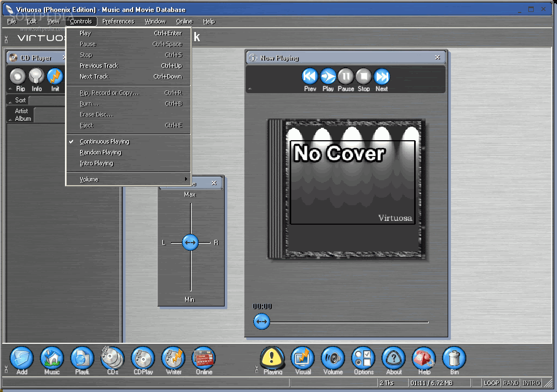Choose Erase Disc... entry

click(x=129, y=114)
